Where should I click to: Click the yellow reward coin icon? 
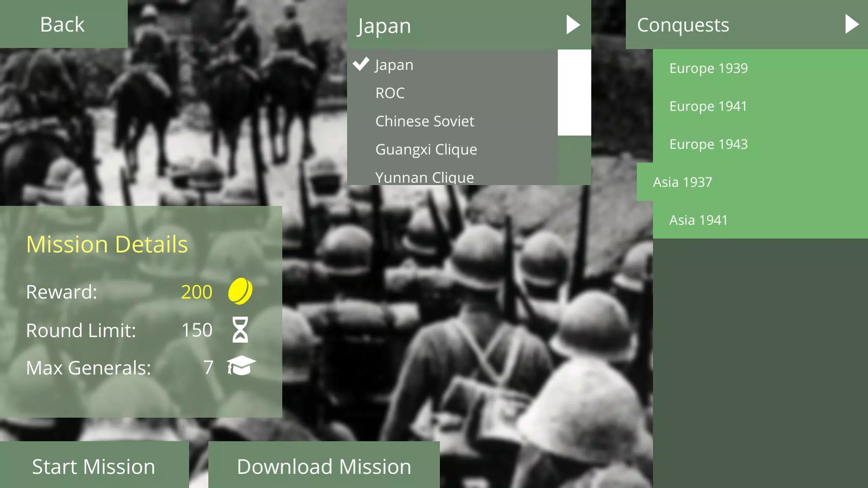(240, 291)
